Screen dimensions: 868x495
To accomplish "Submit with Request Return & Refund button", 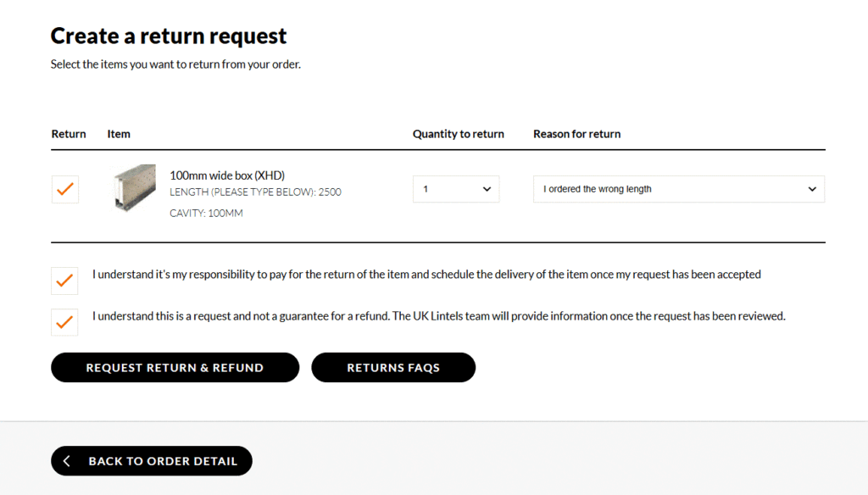I will [x=175, y=368].
